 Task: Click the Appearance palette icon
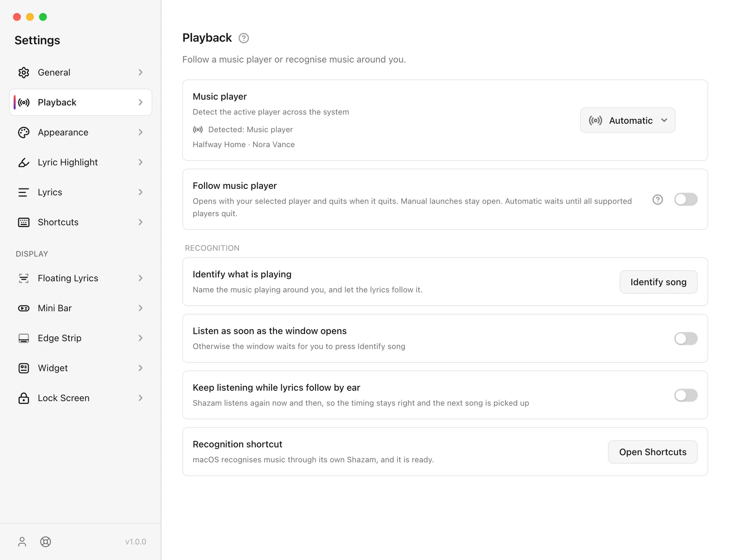[x=24, y=132]
